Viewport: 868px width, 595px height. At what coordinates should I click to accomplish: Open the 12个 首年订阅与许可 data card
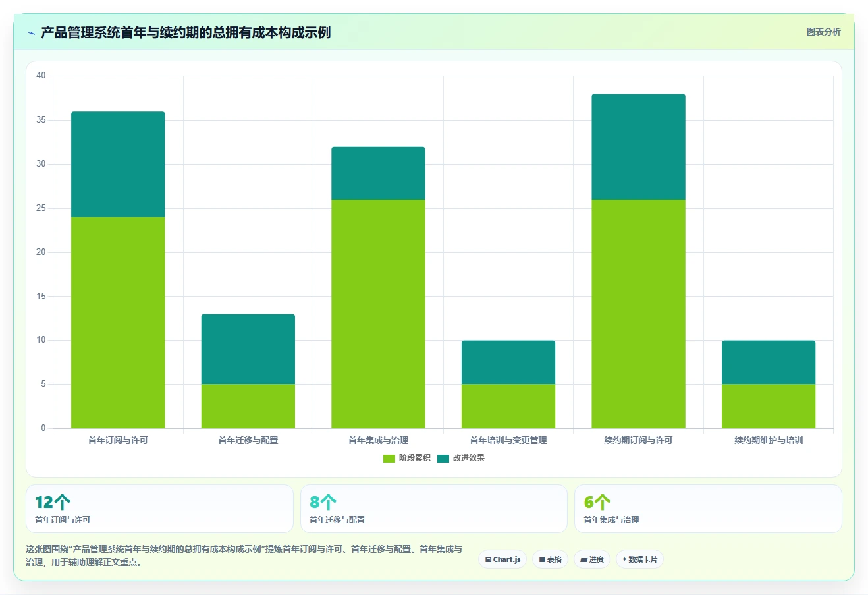pos(159,509)
